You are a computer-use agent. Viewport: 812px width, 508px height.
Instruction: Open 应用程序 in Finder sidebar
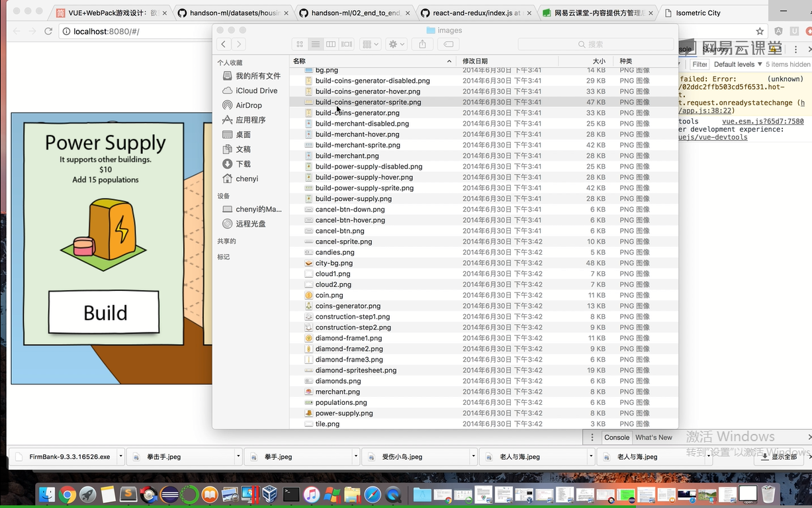(x=244, y=120)
